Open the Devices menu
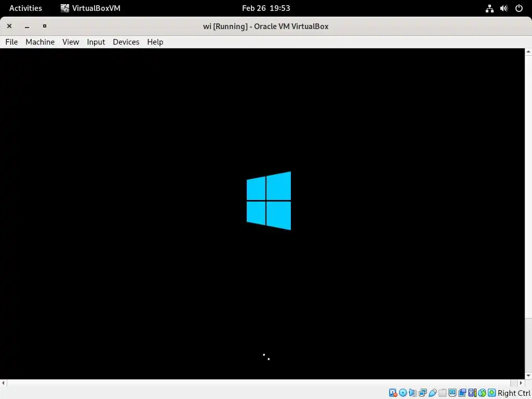This screenshot has height=399, width=532. [126, 42]
